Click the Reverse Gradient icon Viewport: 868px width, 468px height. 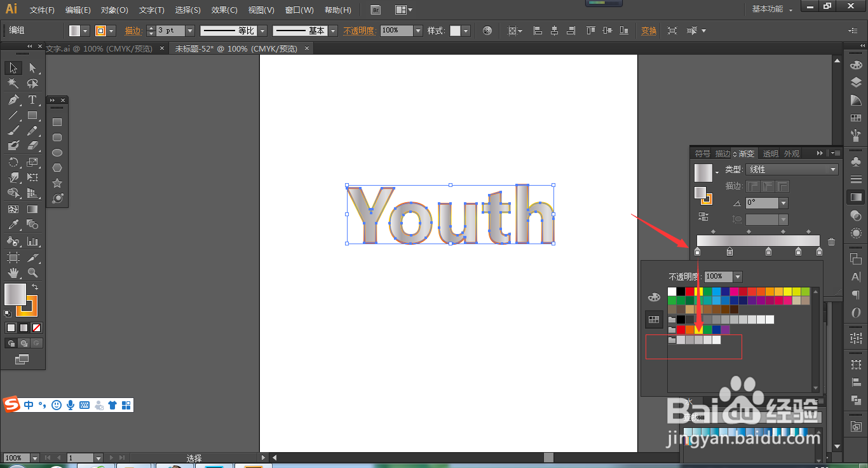(703, 217)
